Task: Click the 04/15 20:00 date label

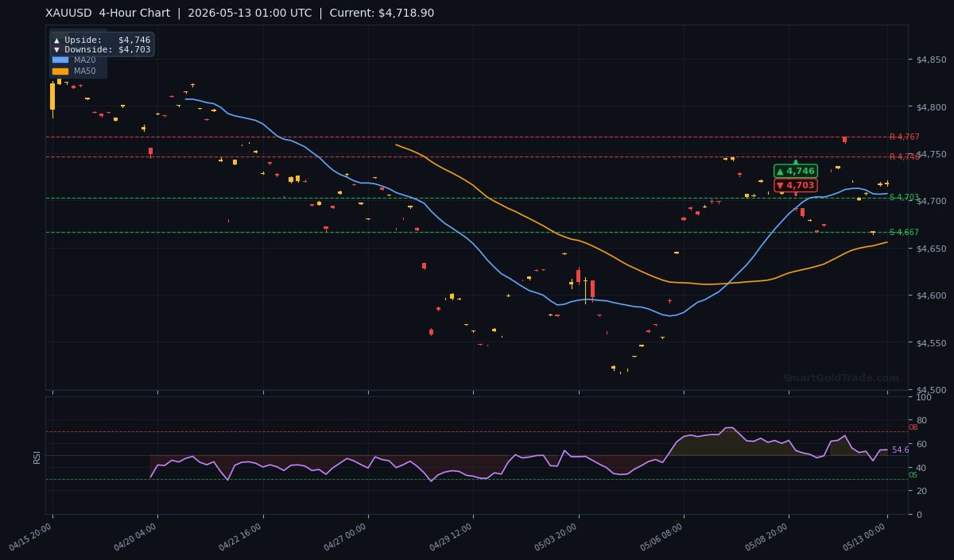Action: 31,536
